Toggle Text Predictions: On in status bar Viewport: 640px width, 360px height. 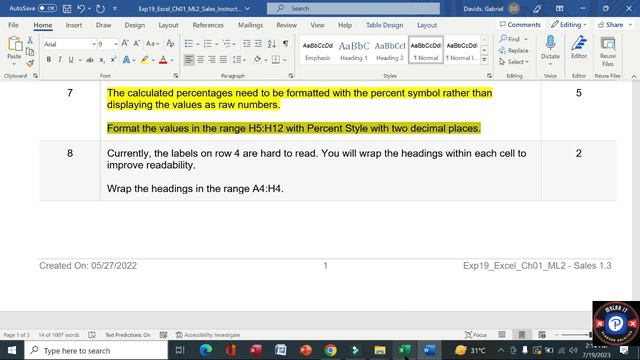[x=128, y=335]
